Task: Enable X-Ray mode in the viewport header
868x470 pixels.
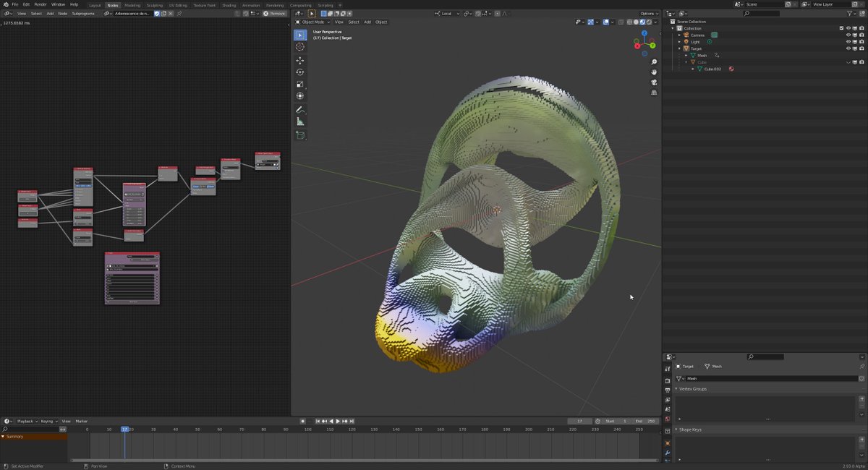Action: click(621, 22)
